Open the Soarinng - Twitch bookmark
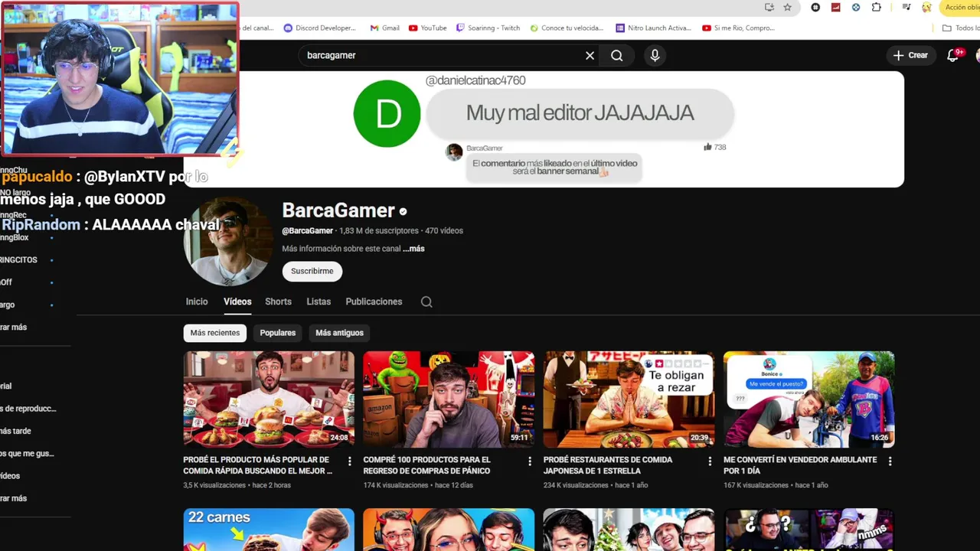The width and height of the screenshot is (980, 551). [x=488, y=28]
